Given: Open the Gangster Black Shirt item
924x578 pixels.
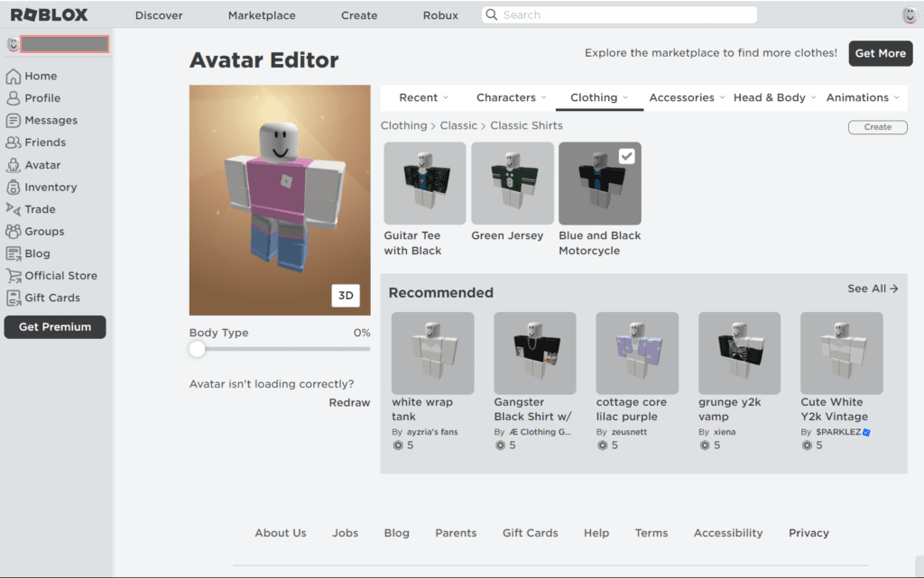Looking at the screenshot, I should pyautogui.click(x=535, y=353).
